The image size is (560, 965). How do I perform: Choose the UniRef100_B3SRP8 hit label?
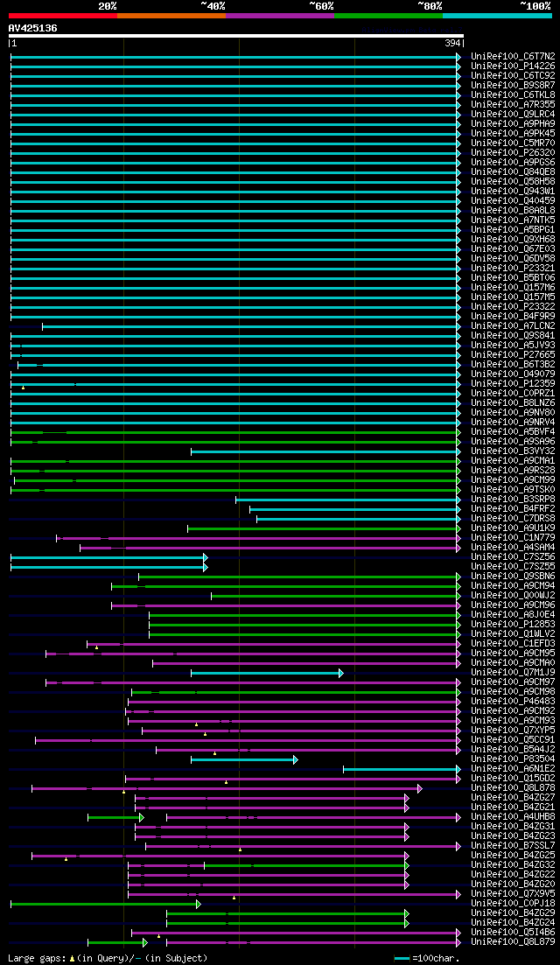pyautogui.click(x=513, y=499)
